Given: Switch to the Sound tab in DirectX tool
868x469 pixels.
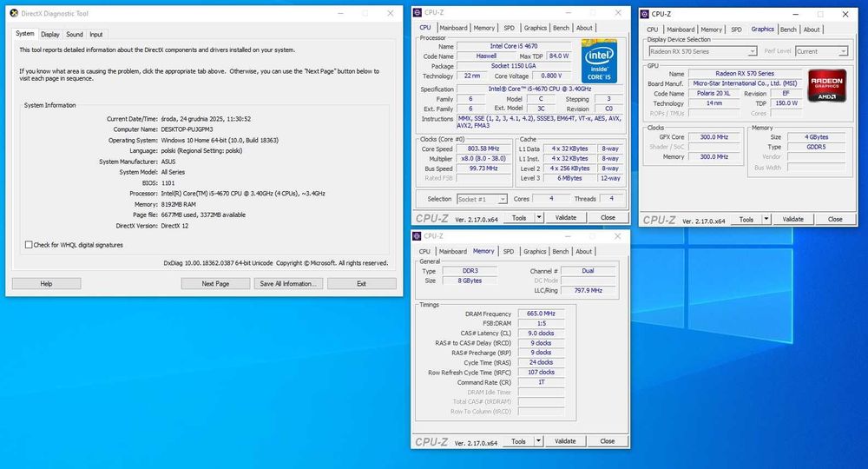Looking at the screenshot, I should coord(74,35).
